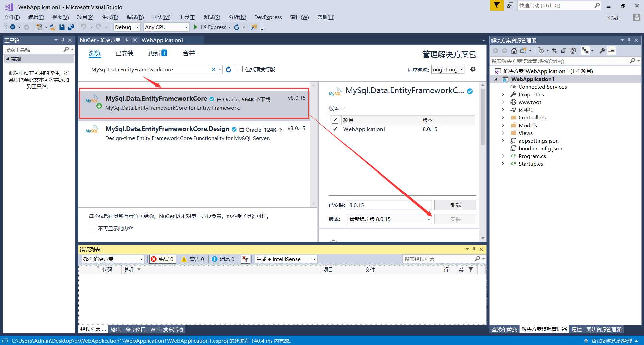Image resolution: width=644 pixels, height=345 pixels.
Task: Click the 安装 button
Action: coord(455,219)
